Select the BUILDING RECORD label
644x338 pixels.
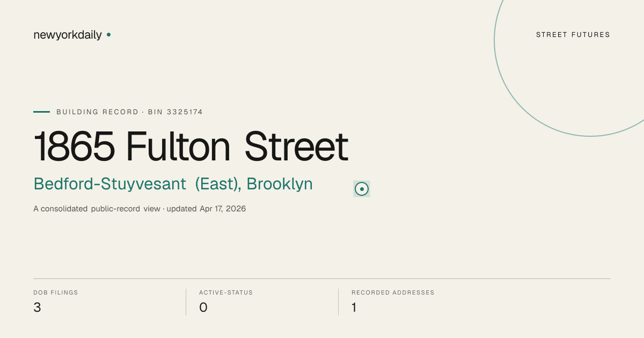point(98,112)
